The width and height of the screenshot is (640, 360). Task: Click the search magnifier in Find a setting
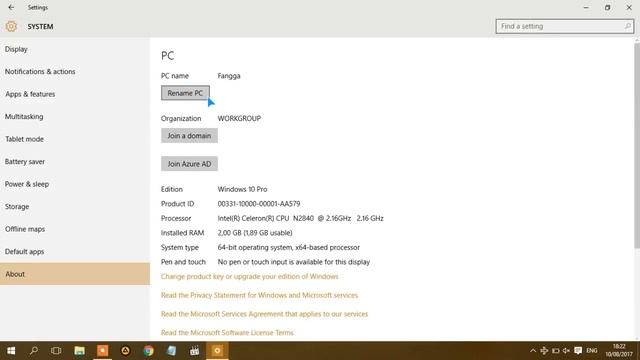tap(627, 26)
